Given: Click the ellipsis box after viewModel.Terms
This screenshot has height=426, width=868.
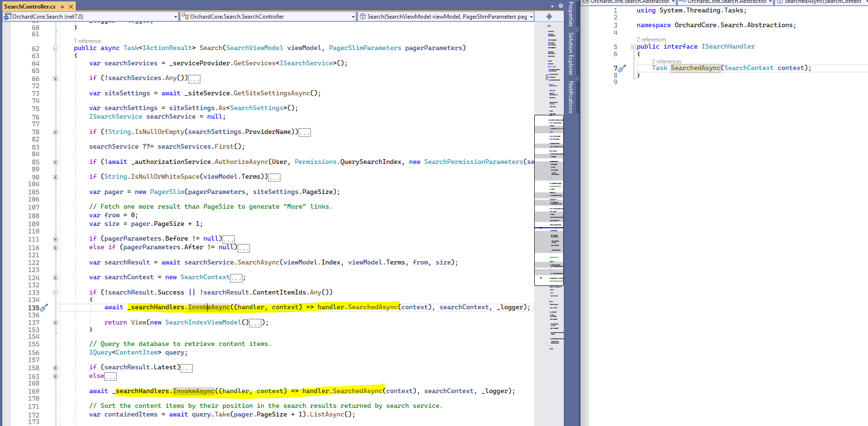Looking at the screenshot, I should pos(274,177).
